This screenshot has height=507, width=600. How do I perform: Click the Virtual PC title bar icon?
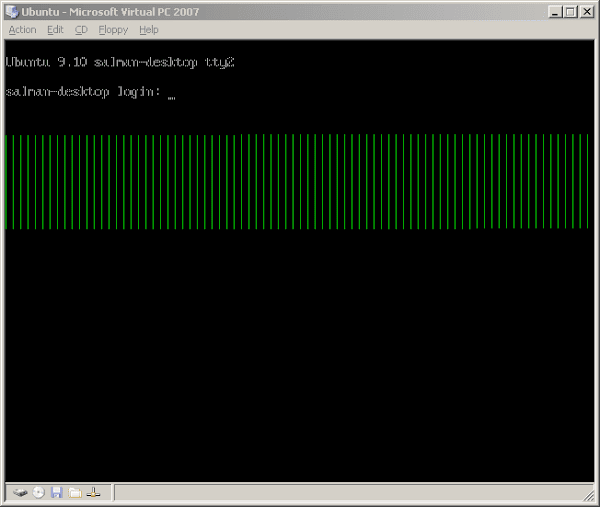(12, 12)
